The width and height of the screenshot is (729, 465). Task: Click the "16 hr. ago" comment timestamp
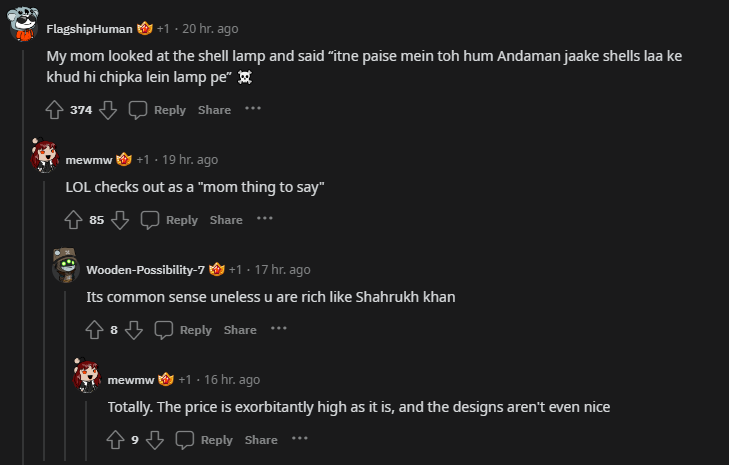(x=232, y=379)
